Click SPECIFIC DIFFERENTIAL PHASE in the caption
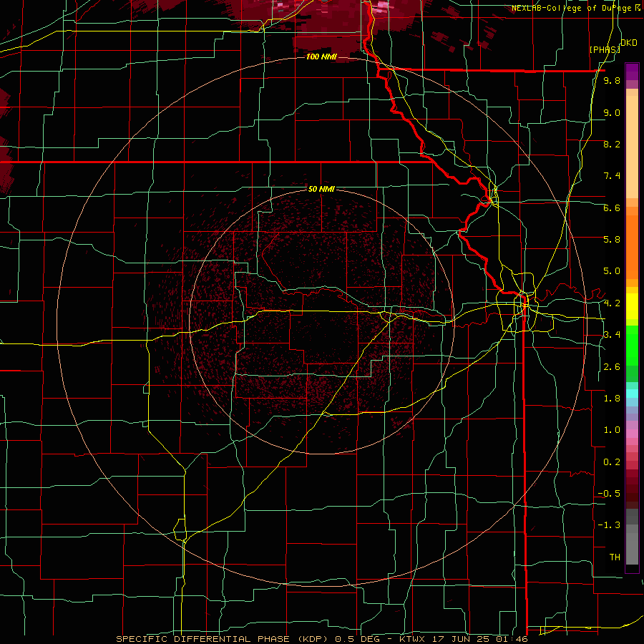This screenshot has height=644, width=644. tap(204, 639)
